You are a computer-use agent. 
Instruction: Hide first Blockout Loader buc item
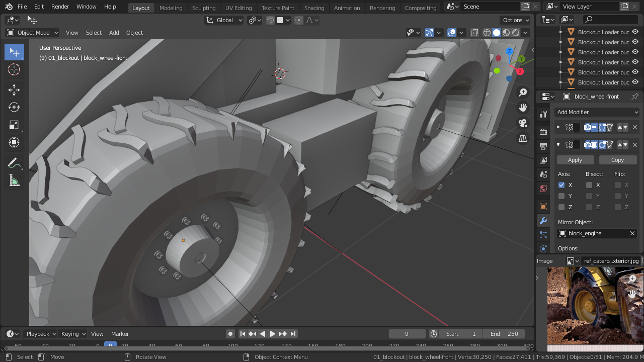[635, 32]
